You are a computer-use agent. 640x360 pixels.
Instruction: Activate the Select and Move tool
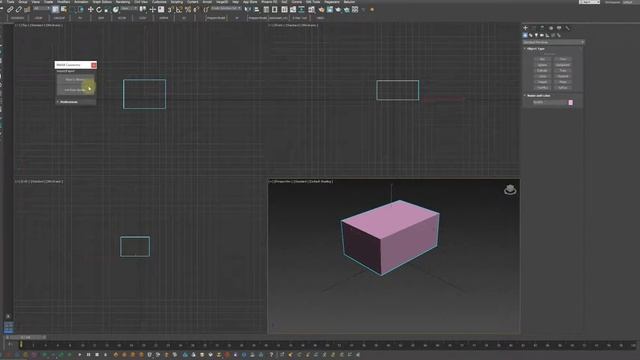pyautogui.click(x=91, y=9)
